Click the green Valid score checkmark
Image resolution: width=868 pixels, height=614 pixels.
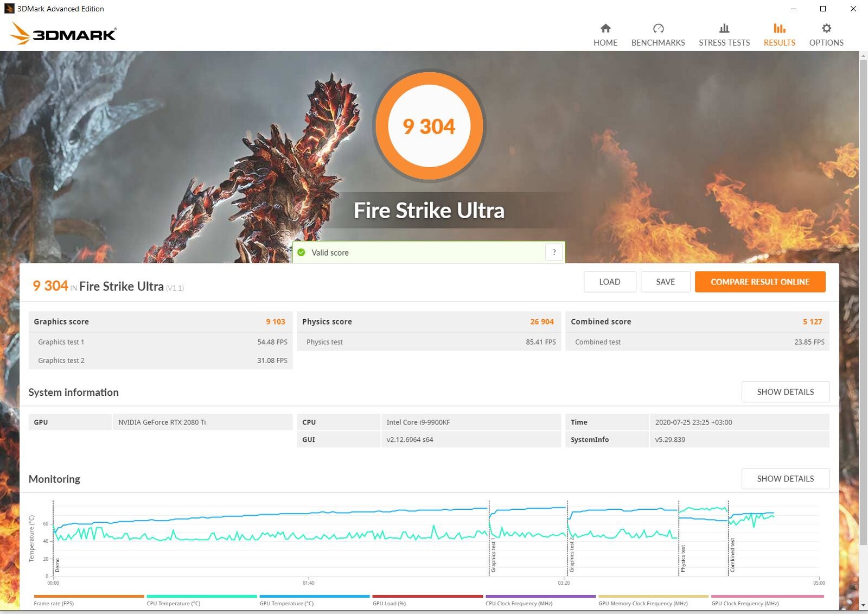coord(301,252)
